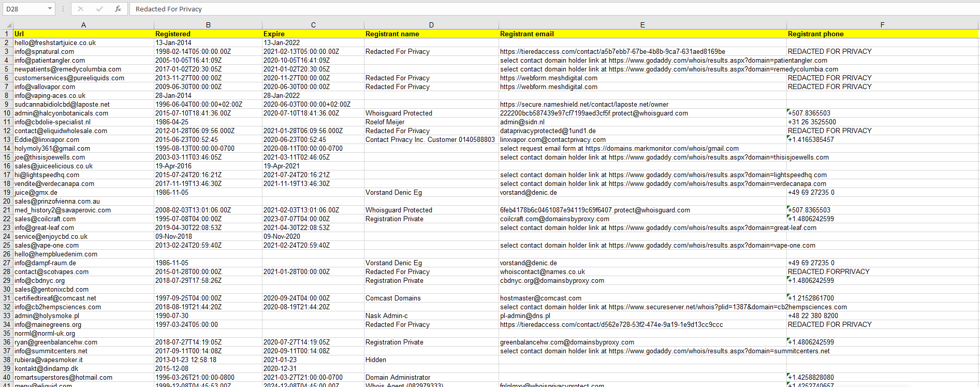Select cell admin@sidn.nl
The image size is (980, 387).
tap(642, 122)
